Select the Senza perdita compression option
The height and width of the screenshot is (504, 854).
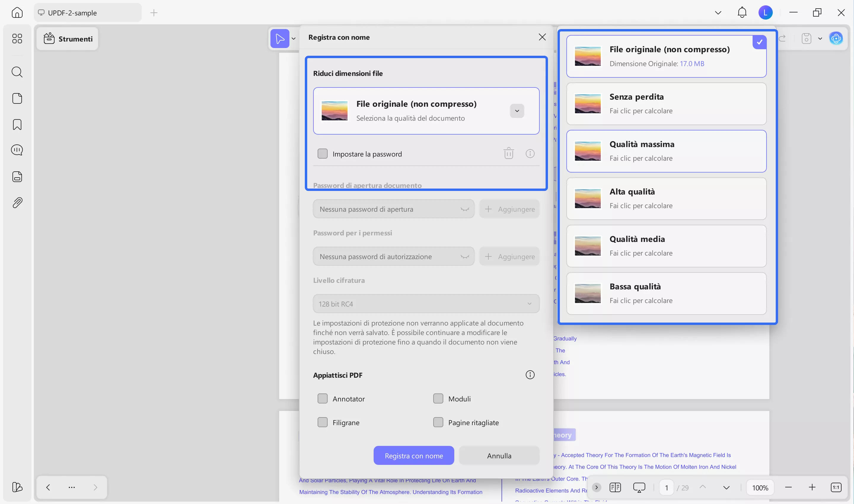[x=666, y=104]
